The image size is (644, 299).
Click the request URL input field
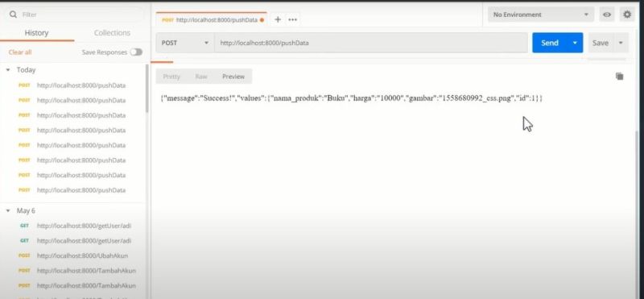371,43
